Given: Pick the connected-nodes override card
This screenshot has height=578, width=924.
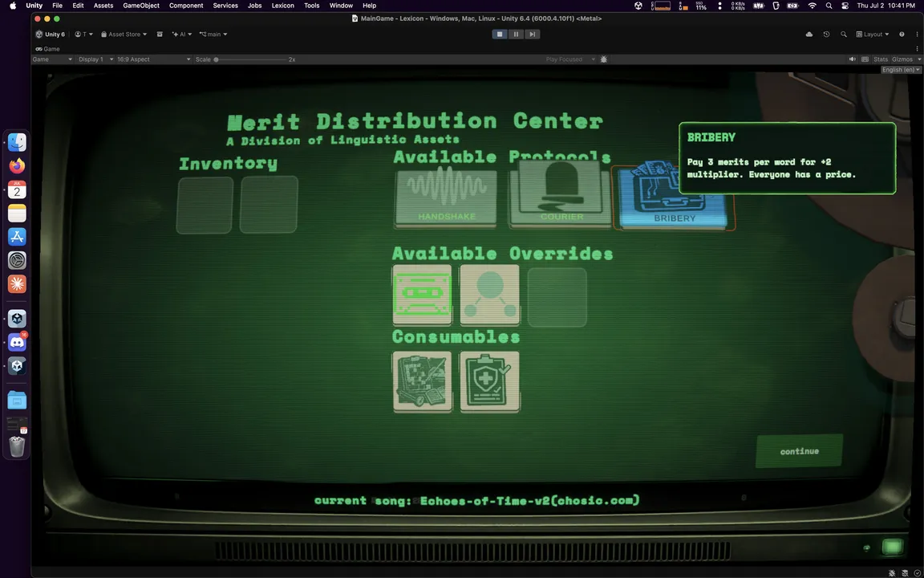Looking at the screenshot, I should pos(490,295).
